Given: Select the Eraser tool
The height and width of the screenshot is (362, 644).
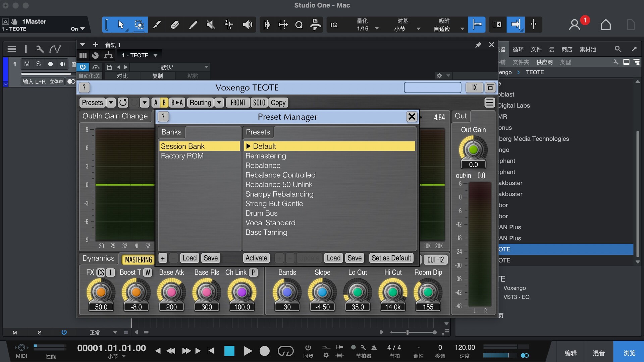Looking at the screenshot, I should tap(175, 24).
